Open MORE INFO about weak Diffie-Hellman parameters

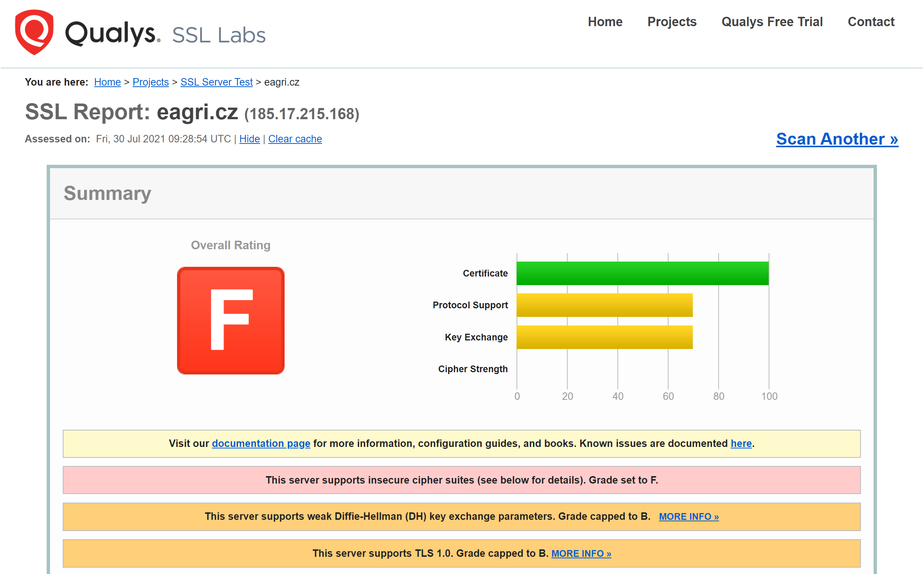[689, 516]
